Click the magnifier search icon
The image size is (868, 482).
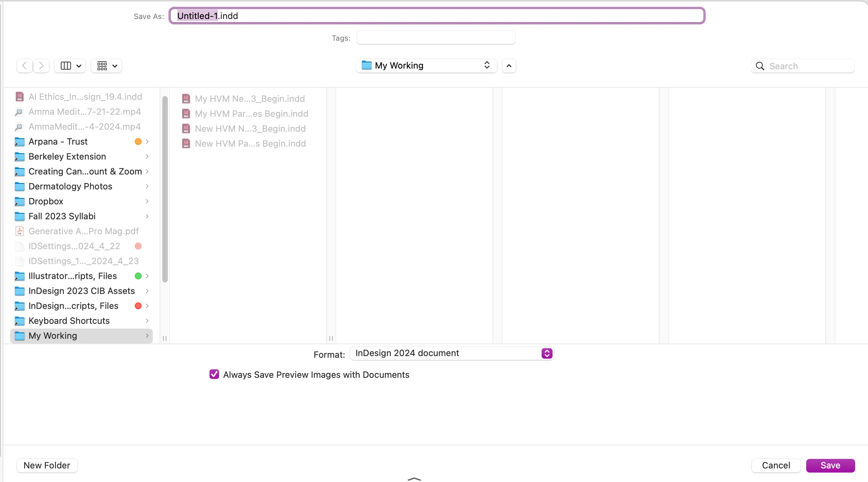point(760,66)
